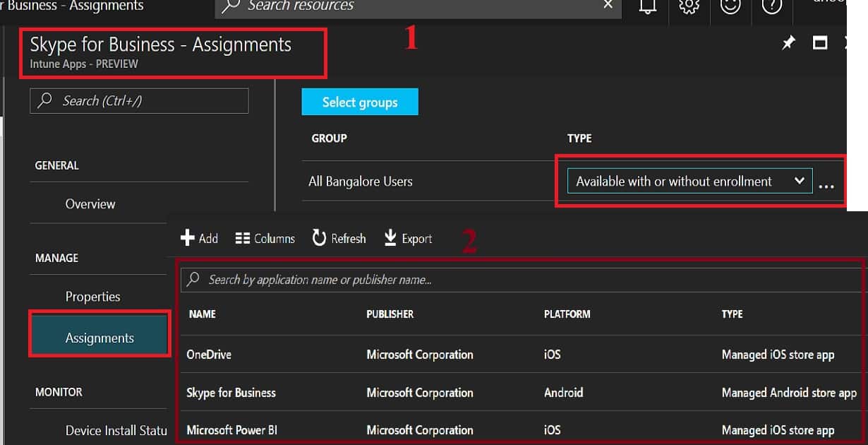Open the assignment type dropdown
Viewport: 868px width, 445px height.
[689, 182]
